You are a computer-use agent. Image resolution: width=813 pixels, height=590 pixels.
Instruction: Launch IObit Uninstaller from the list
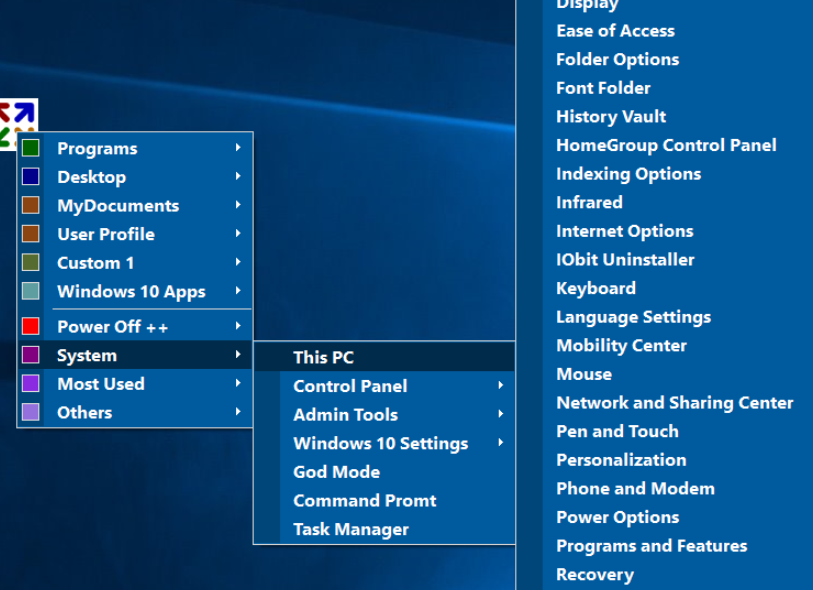[625, 260]
